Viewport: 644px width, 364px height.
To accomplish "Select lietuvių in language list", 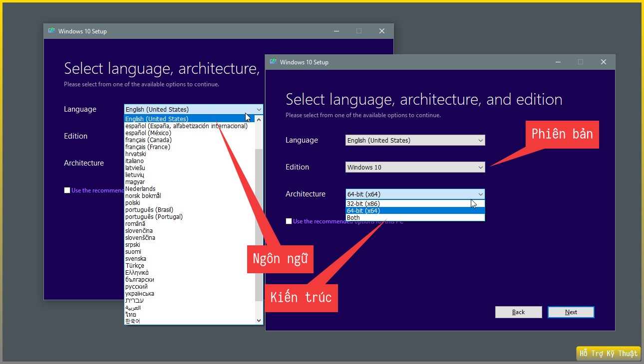I will (189, 175).
